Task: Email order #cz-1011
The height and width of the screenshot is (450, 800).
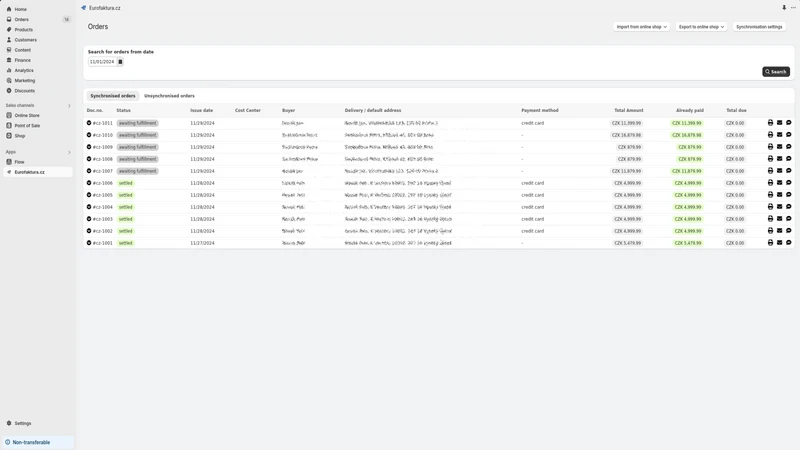Action: pos(780,122)
